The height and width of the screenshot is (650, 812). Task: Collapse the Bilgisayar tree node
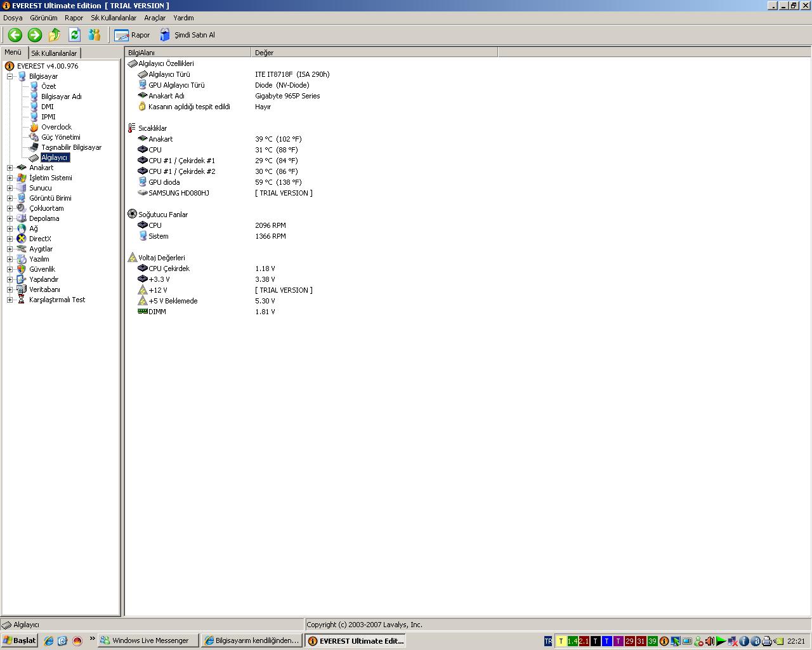point(10,76)
